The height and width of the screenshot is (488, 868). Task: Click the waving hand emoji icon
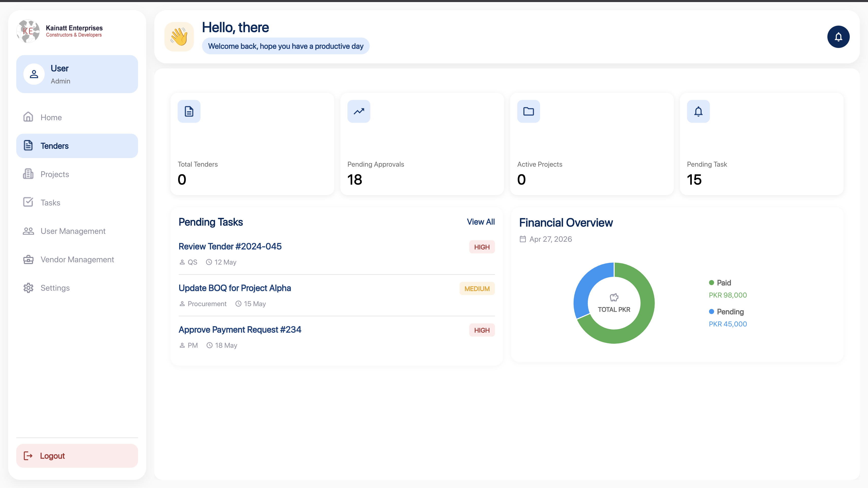point(179,37)
